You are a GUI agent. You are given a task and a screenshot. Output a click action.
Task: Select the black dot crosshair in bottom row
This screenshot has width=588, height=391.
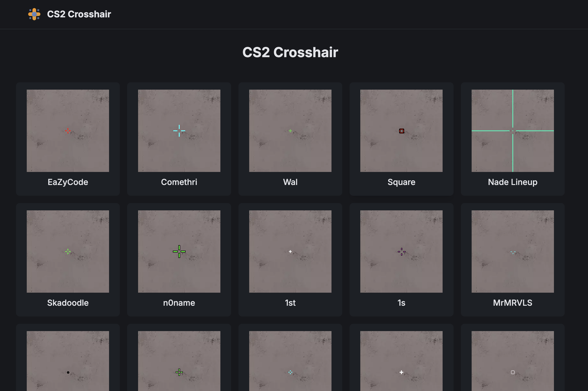click(67, 372)
